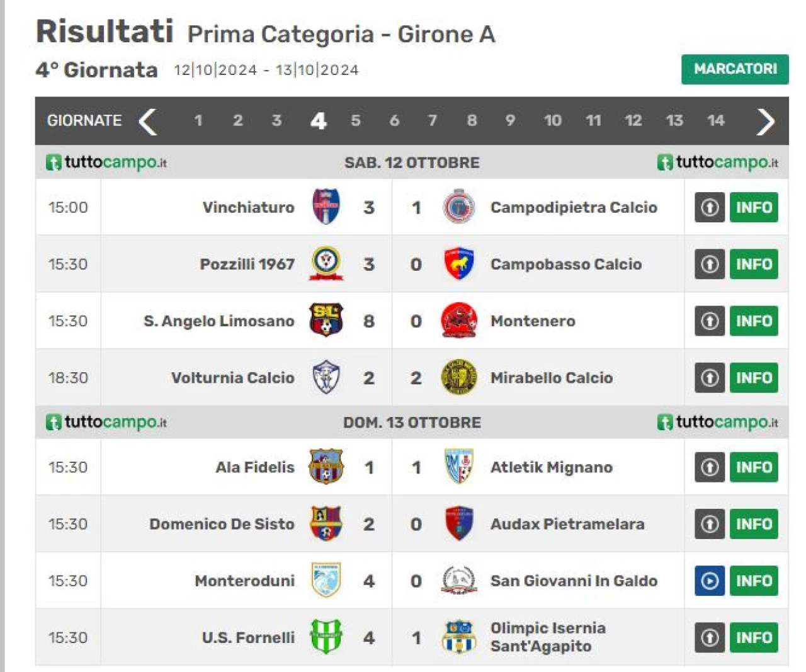Click the Campobasso Calcio shield logo
Image resolution: width=806 pixels, height=672 pixels.
[x=458, y=264]
